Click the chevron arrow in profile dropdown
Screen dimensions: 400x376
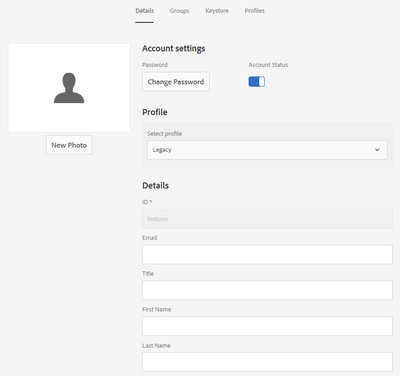[x=377, y=150]
